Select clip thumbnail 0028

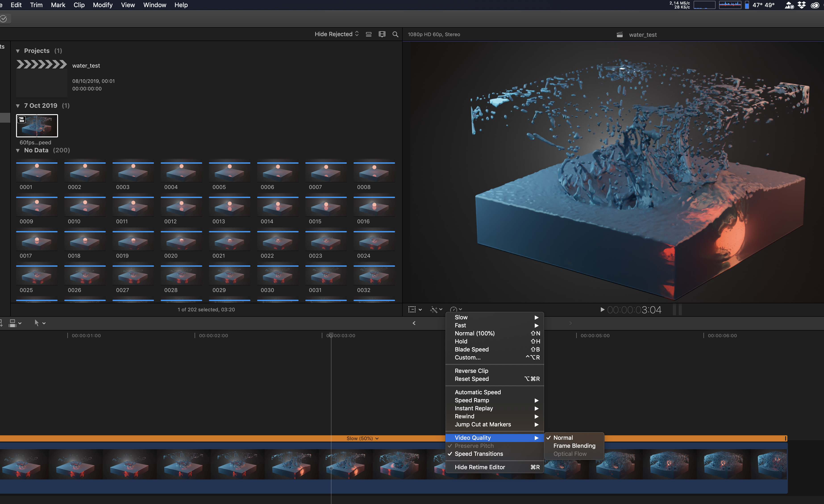[x=181, y=275]
